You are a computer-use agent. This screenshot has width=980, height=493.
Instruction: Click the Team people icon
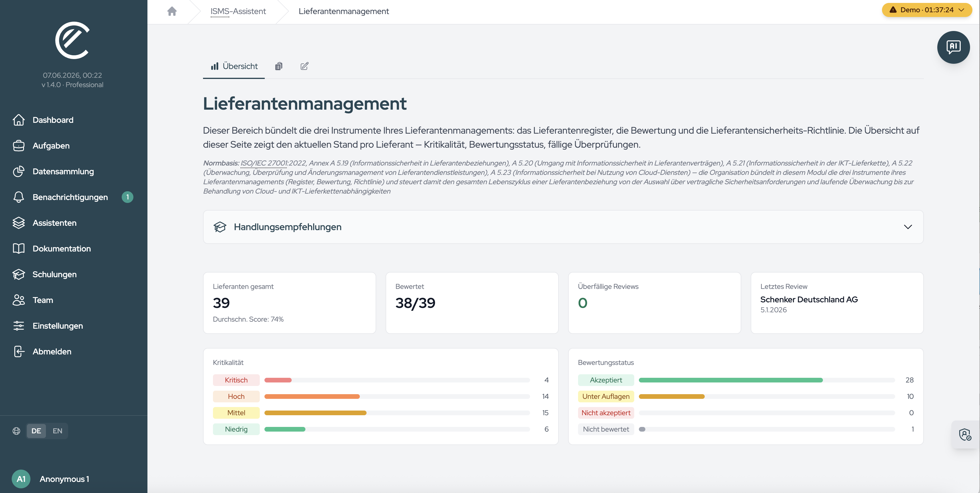(19, 300)
